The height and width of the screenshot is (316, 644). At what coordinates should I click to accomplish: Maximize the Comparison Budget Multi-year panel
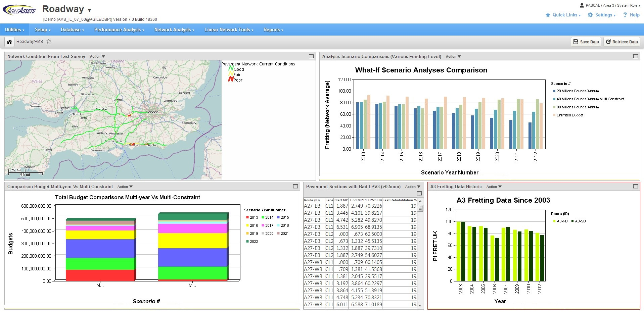[x=295, y=186]
